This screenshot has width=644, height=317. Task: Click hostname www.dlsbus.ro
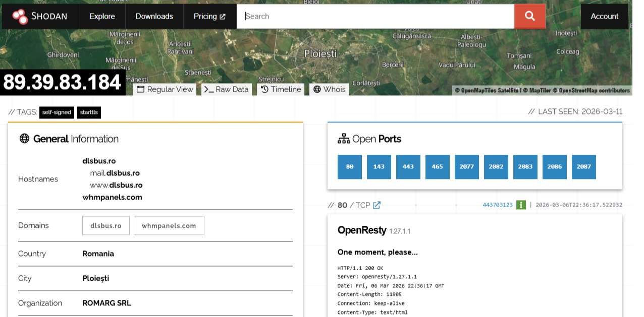[x=116, y=185]
